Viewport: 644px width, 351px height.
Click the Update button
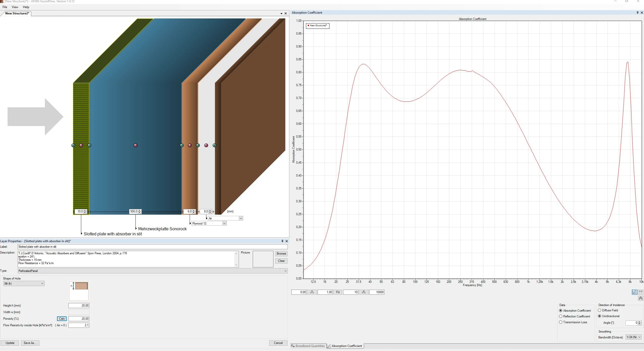[10, 343]
